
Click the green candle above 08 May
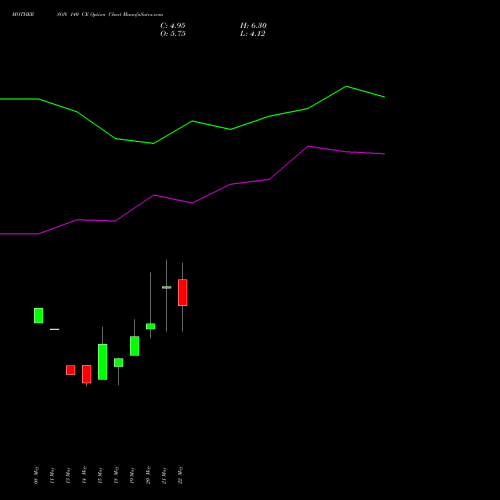[x=39, y=316]
